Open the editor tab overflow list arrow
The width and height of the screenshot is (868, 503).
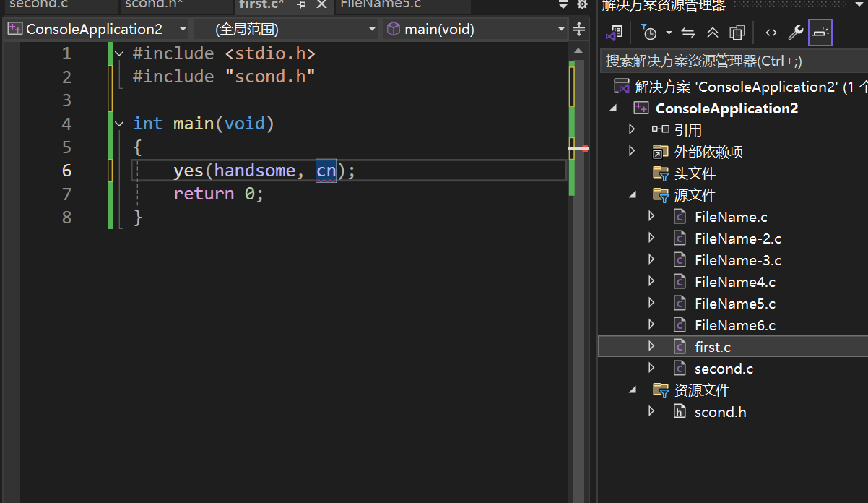(563, 5)
